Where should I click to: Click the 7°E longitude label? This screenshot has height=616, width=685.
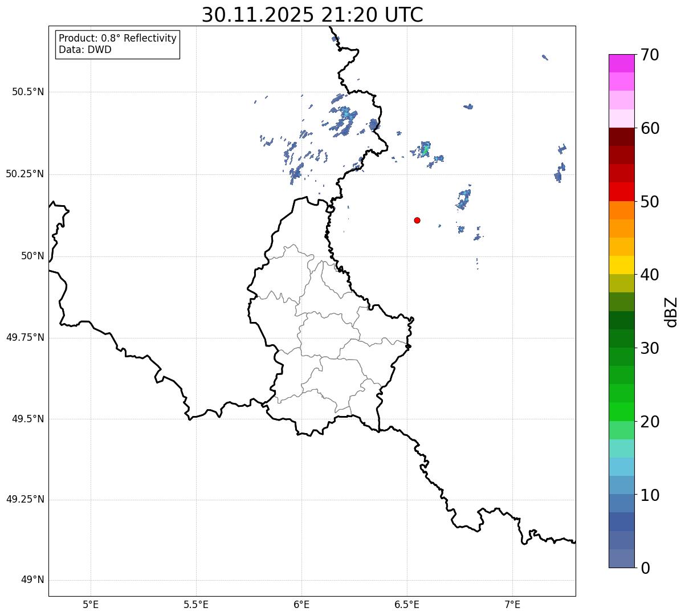coord(512,605)
